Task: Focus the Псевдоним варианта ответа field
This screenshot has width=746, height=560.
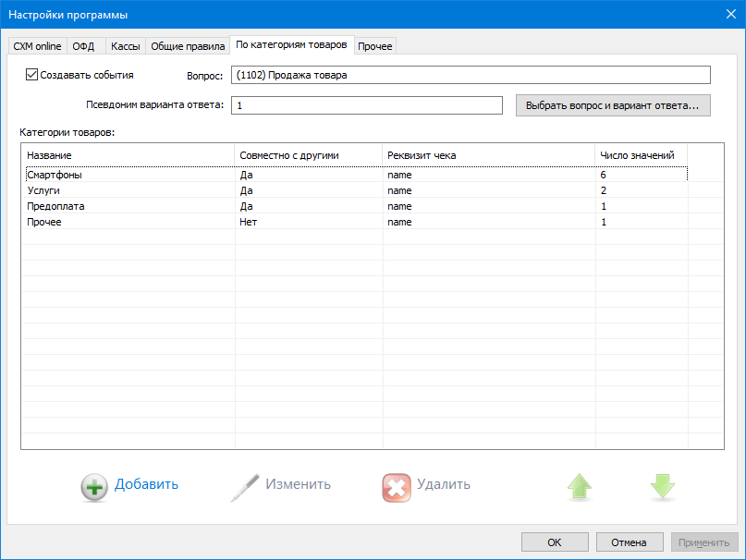Action: point(367,105)
